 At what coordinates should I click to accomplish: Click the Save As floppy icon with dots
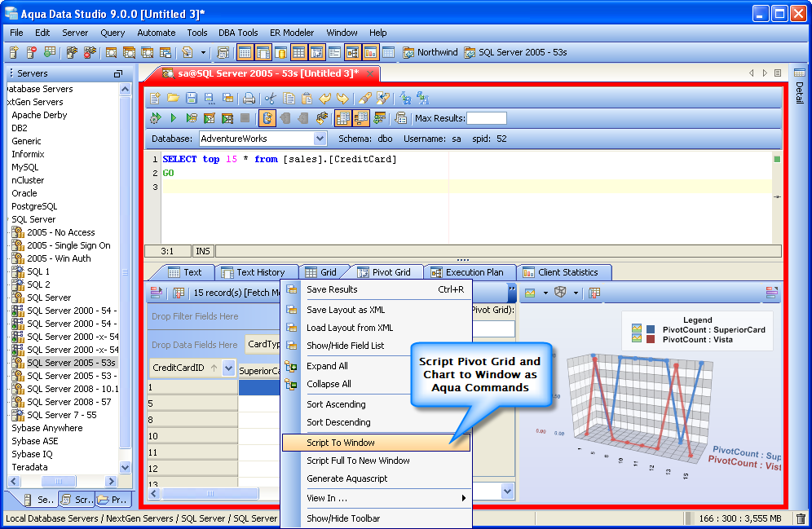210,99
